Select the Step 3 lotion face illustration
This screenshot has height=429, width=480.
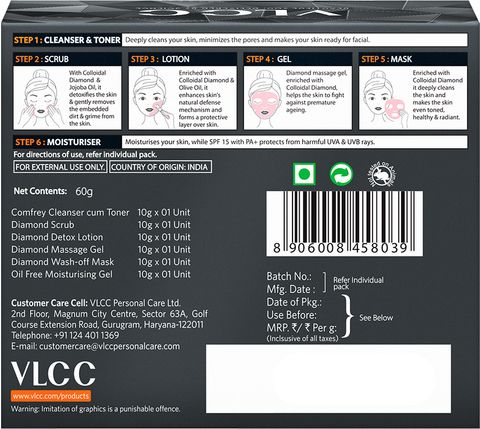153,98
